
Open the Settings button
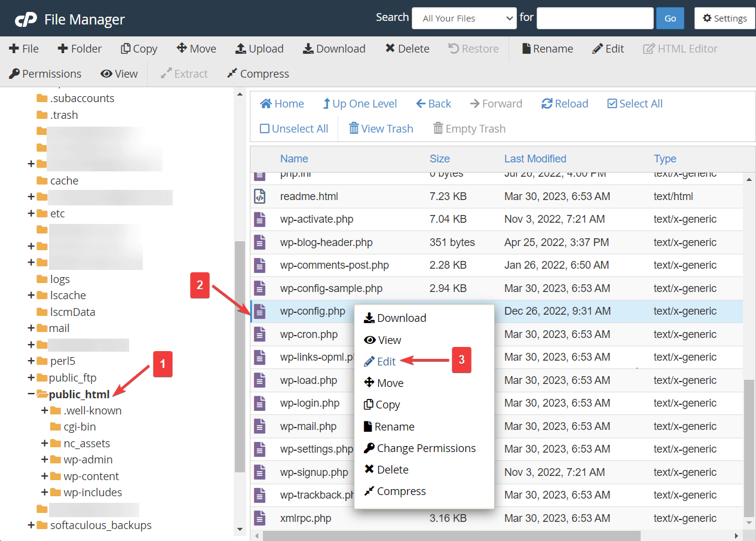(724, 19)
